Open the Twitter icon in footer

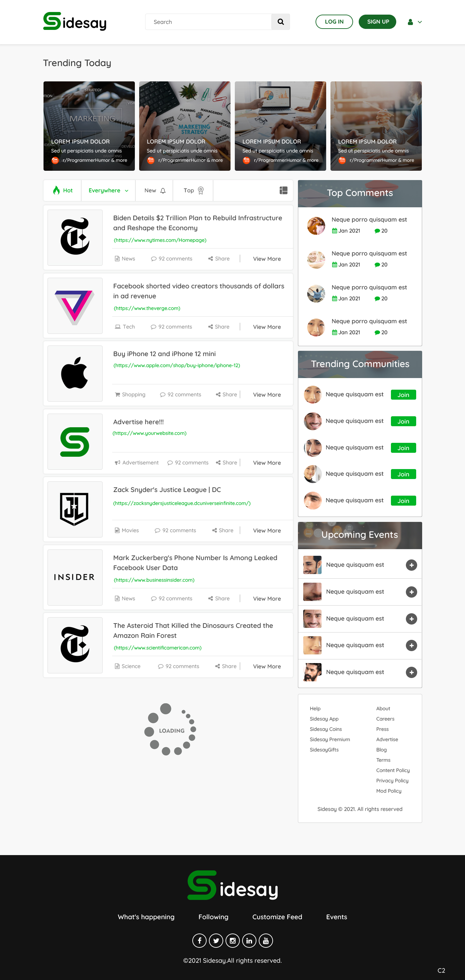(216, 940)
